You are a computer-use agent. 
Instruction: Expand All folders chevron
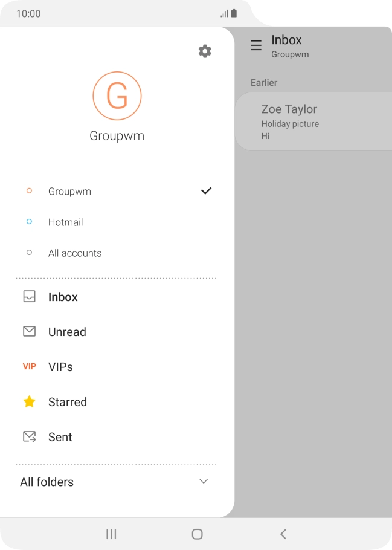pos(204,482)
